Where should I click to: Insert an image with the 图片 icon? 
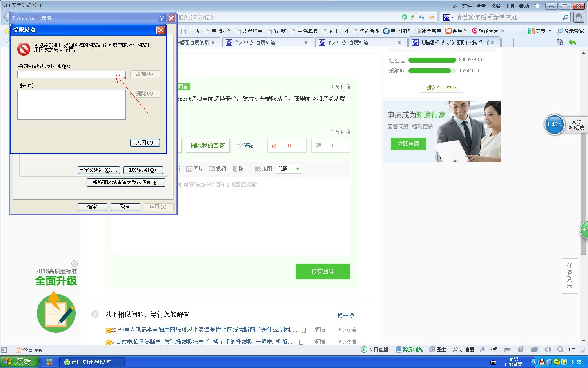pyautogui.click(x=195, y=168)
